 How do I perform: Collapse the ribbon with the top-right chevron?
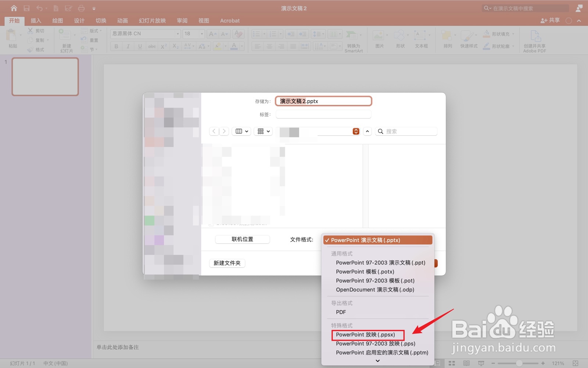pos(579,21)
